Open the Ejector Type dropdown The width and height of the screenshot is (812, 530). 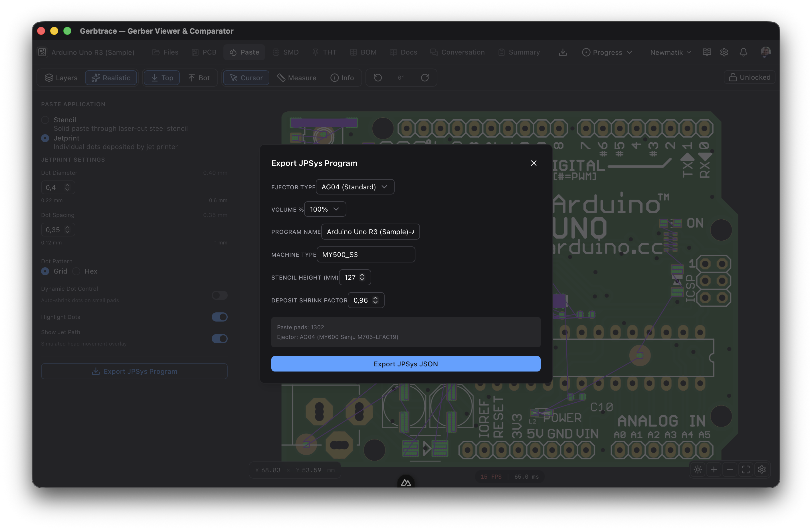[355, 187]
